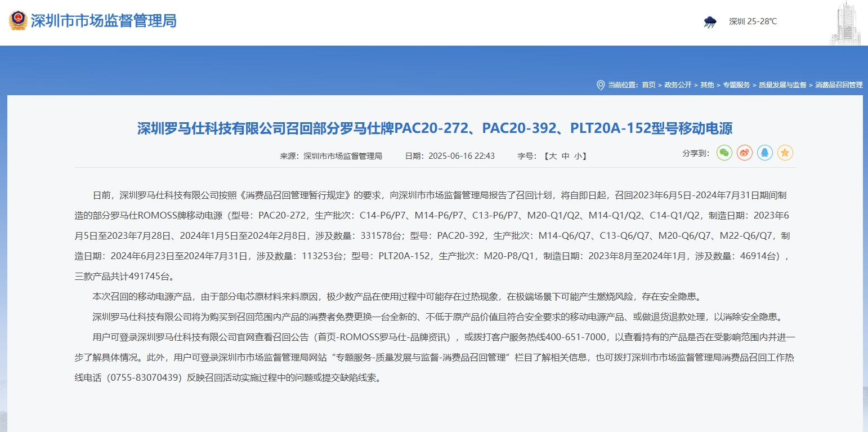Image resolution: width=868 pixels, height=432 pixels.
Task: Go to 专题服务 breadcrumb
Action: point(736,85)
